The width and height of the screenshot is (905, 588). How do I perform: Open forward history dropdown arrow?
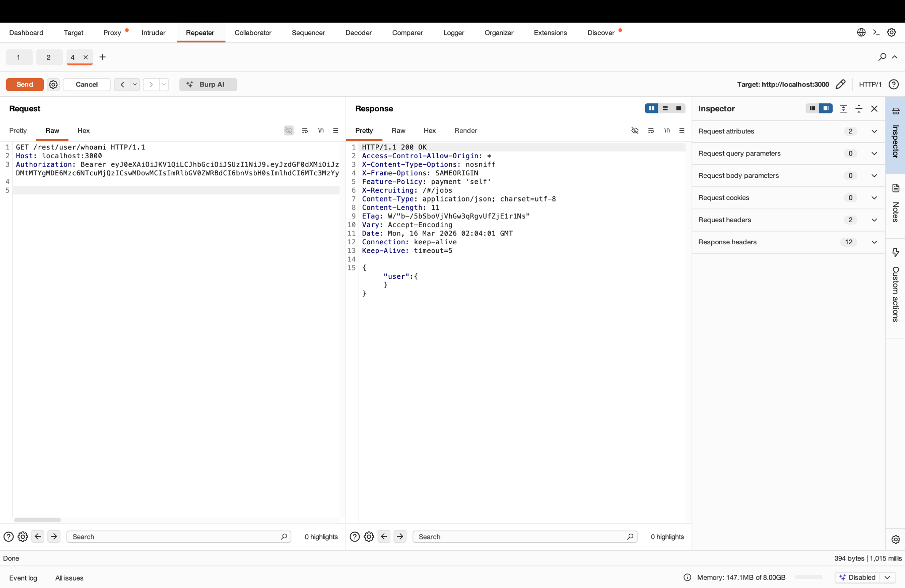pyautogui.click(x=164, y=84)
